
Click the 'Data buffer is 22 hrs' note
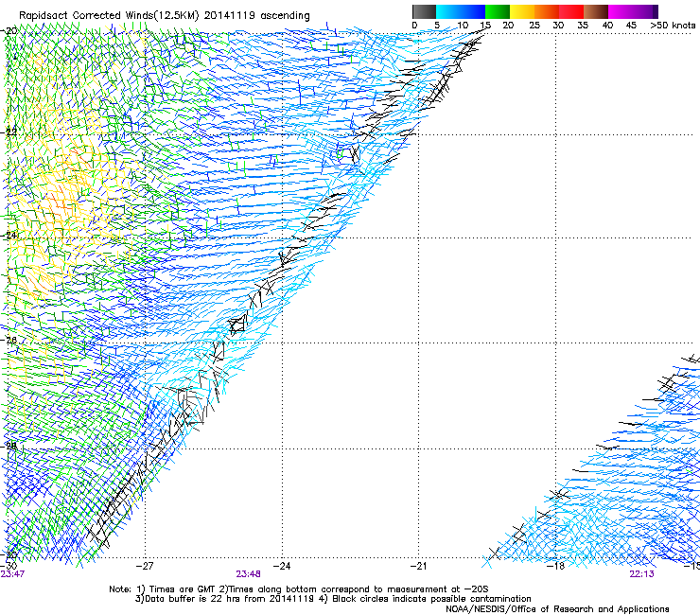(333, 599)
